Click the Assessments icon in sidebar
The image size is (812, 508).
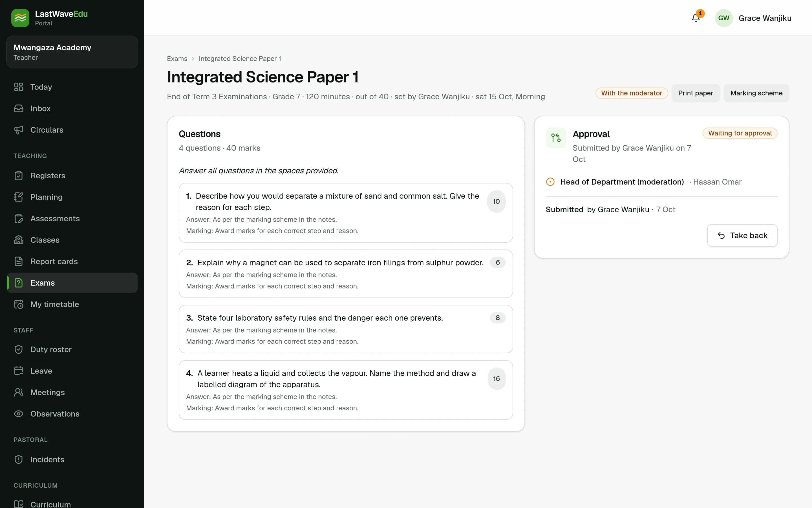(x=18, y=219)
